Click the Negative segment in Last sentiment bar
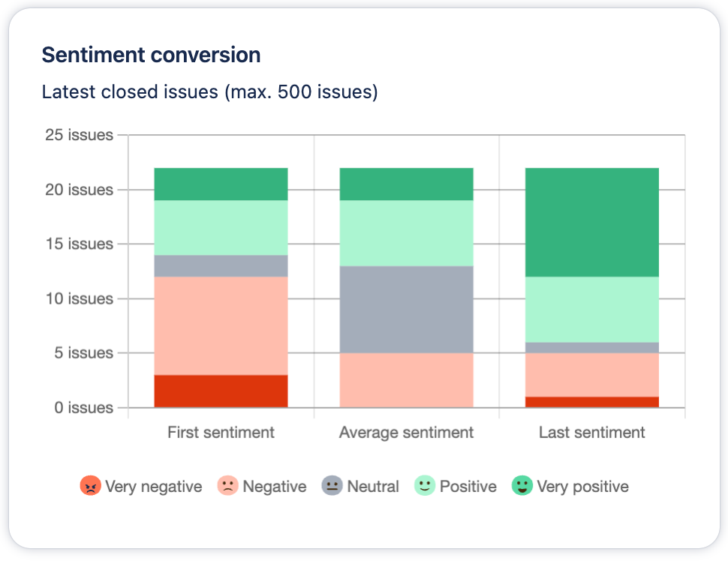This screenshot has width=728, height=561. 592,374
